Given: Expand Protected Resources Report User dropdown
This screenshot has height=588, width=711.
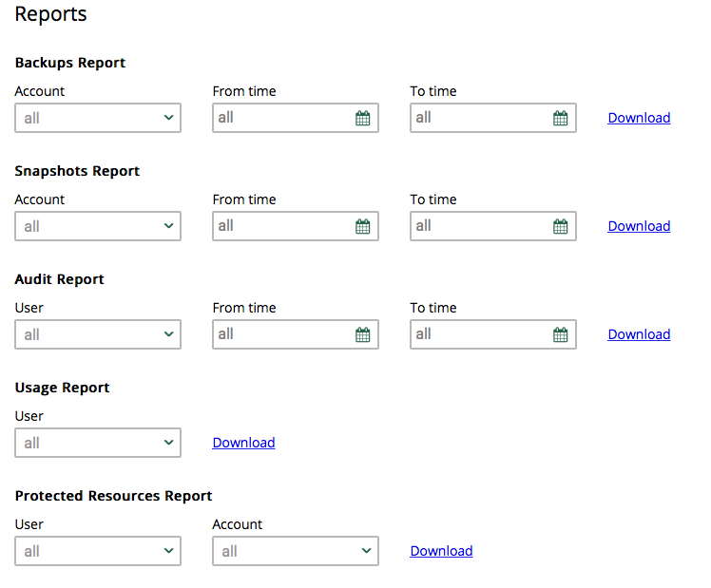Looking at the screenshot, I should pyautogui.click(x=98, y=551).
